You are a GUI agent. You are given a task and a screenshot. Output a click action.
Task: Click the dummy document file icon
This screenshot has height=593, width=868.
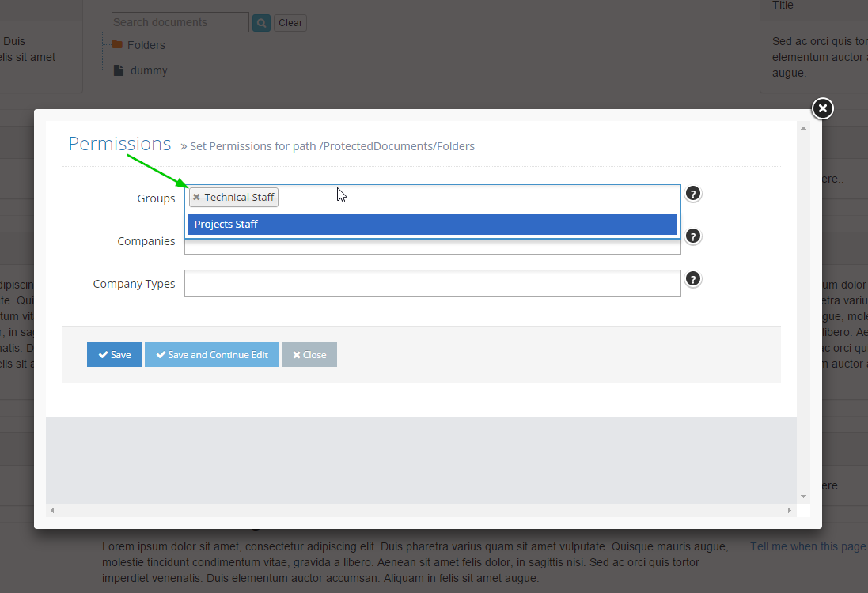(119, 70)
